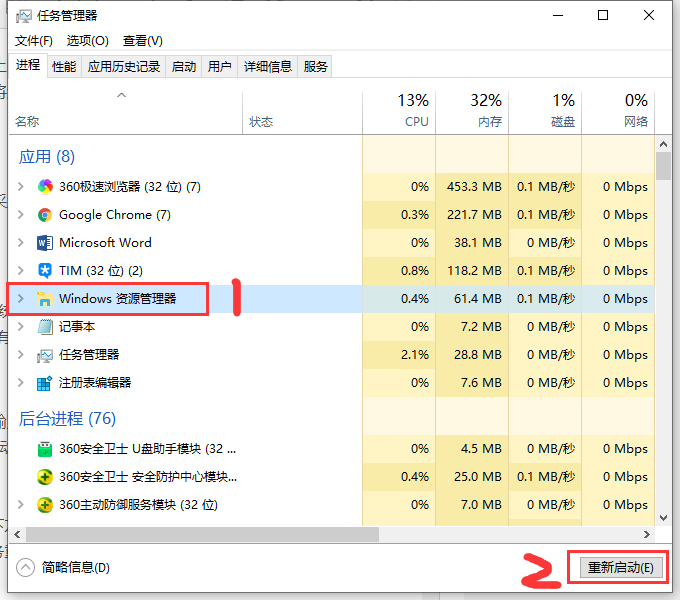Viewport: 680px width, 600px height.
Task: Click the Windows 资源管理器 folder icon
Action: tap(45, 299)
